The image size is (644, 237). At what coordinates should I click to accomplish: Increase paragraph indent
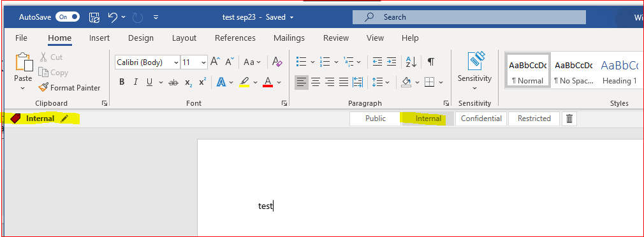pyautogui.click(x=392, y=62)
